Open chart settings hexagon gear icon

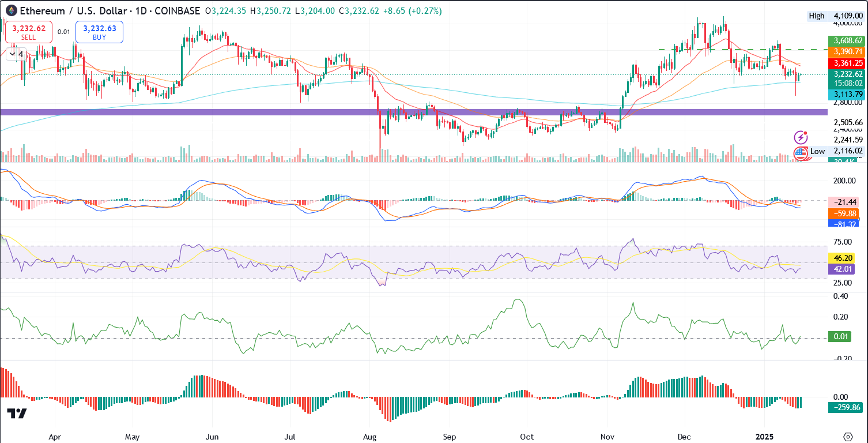click(x=848, y=436)
